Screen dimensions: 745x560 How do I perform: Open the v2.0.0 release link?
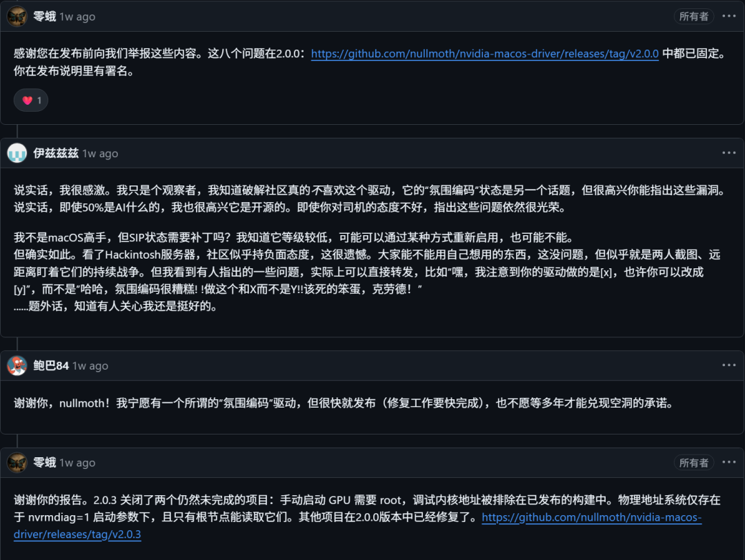[485, 54]
